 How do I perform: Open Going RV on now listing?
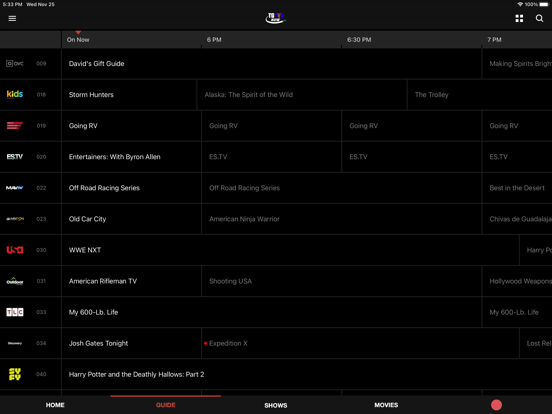coord(131,126)
